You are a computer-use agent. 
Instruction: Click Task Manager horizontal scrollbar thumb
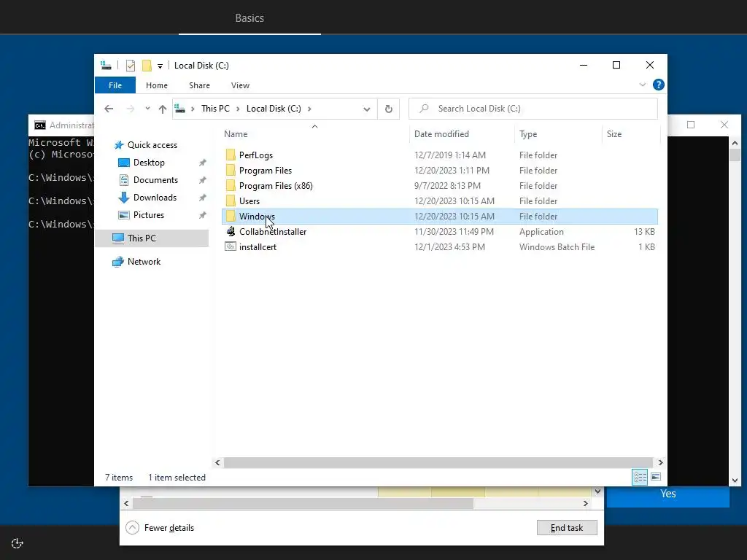point(303,503)
